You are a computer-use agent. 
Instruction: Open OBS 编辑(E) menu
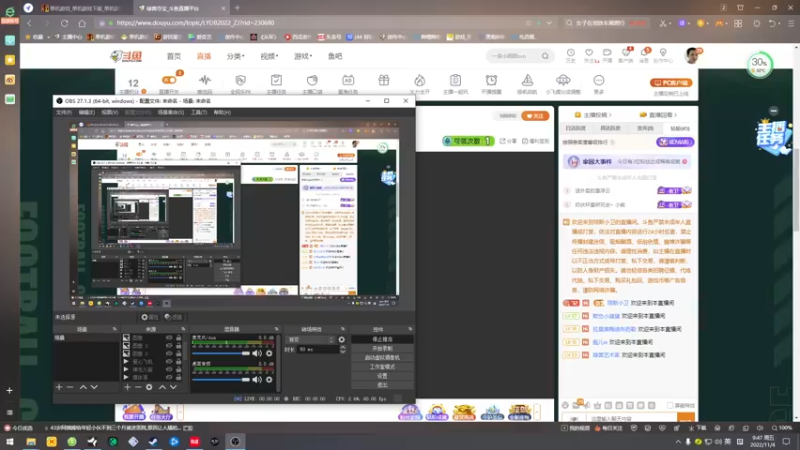pyautogui.click(x=86, y=112)
